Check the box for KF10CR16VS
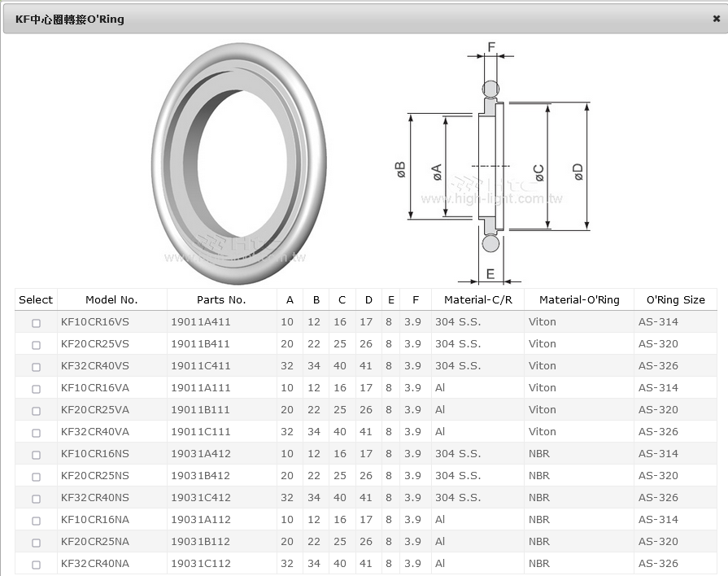The width and height of the screenshot is (728, 576). click(36, 323)
